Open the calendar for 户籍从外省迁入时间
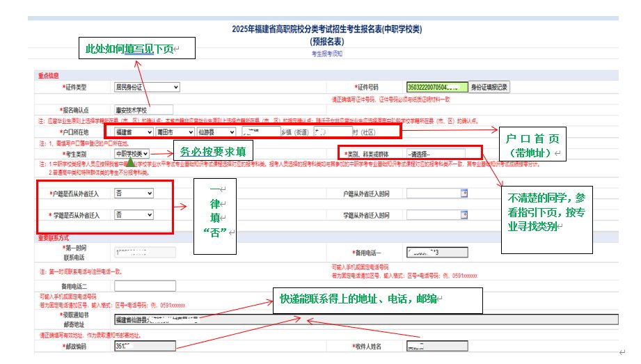Screen dimensions: 641x364 (x=464, y=193)
